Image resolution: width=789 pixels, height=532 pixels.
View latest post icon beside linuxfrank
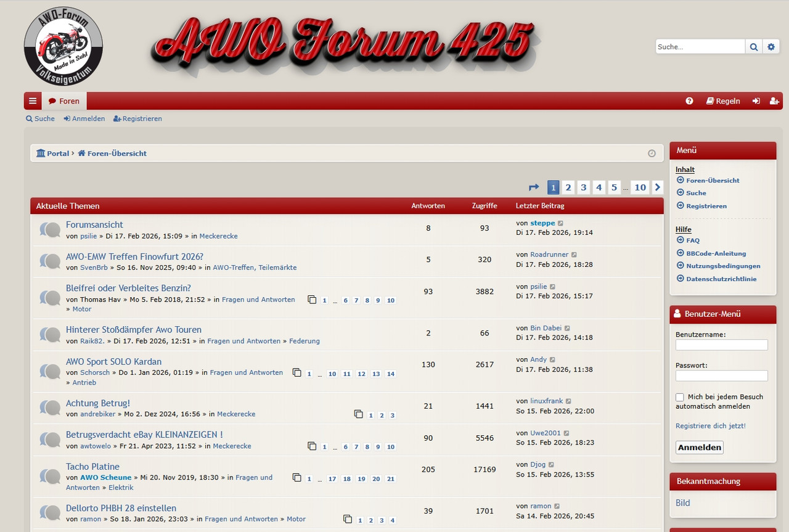point(568,401)
